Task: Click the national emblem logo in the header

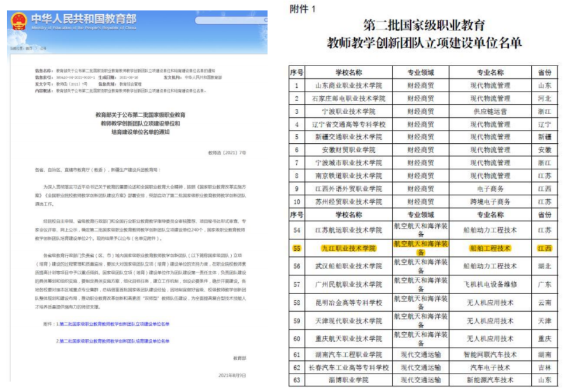Action: (18, 21)
